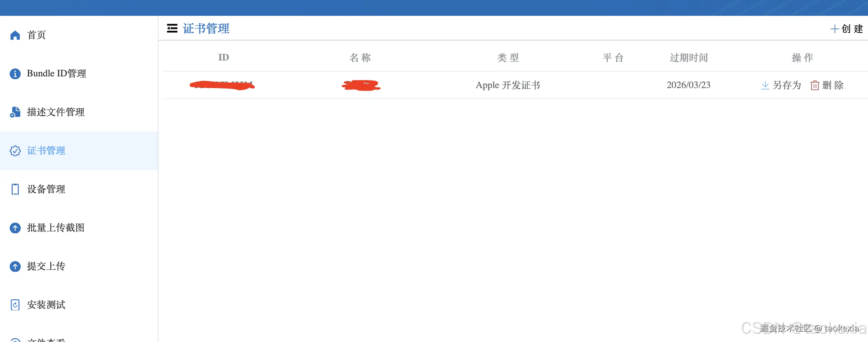The image size is (868, 342).
Task: Click the badge icon beside 证书管理
Action: pos(15,151)
